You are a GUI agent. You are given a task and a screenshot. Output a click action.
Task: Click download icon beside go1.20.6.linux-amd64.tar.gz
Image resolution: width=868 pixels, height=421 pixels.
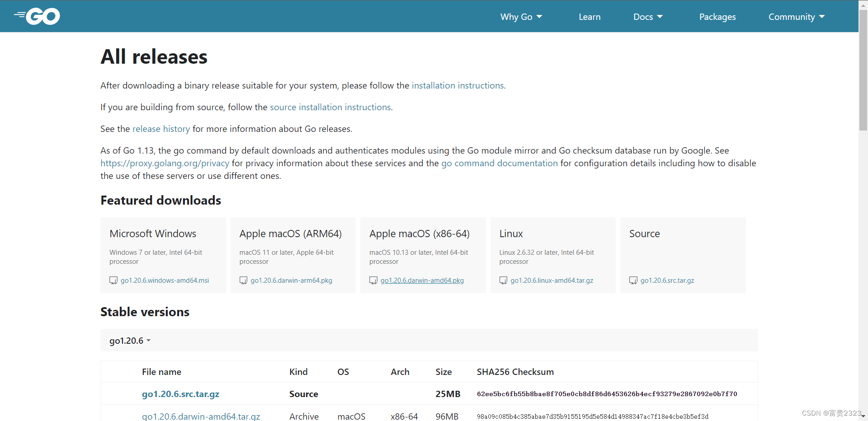[x=503, y=281]
